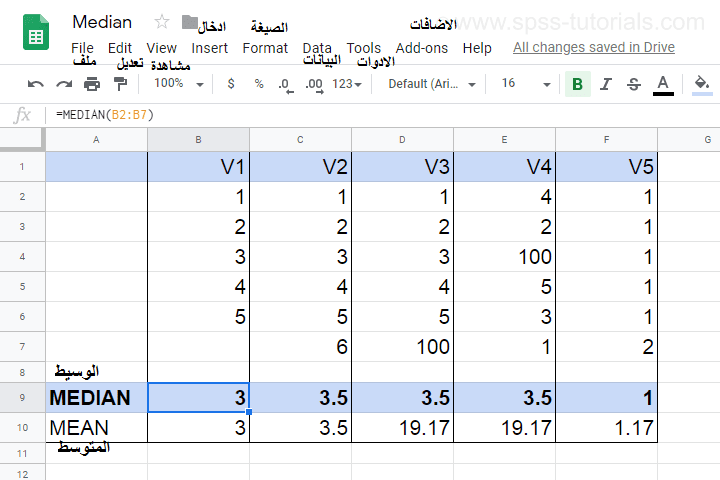Expand the Default (Arial) font dropdown
This screenshot has height=480, width=720.
click(x=432, y=84)
